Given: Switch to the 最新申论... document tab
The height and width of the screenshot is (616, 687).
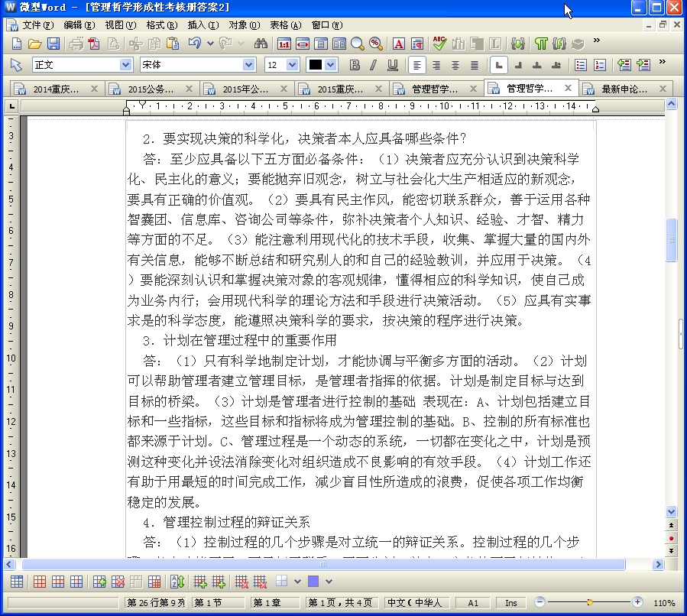Looking at the screenshot, I should point(624,89).
